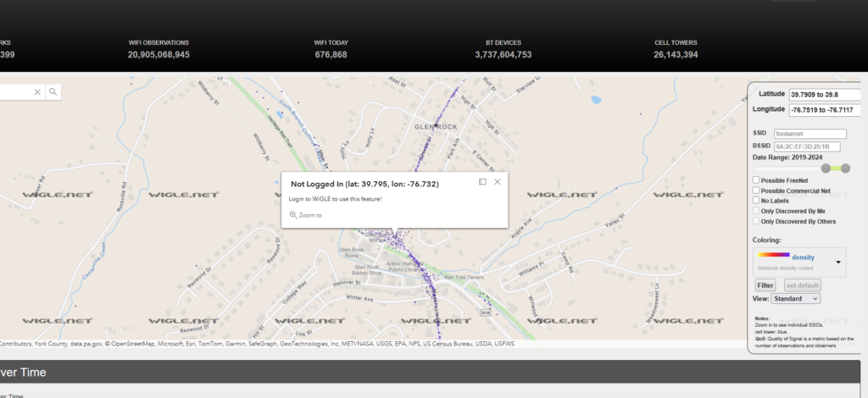Click the map search text box
The height and width of the screenshot is (398, 868).
(15, 92)
